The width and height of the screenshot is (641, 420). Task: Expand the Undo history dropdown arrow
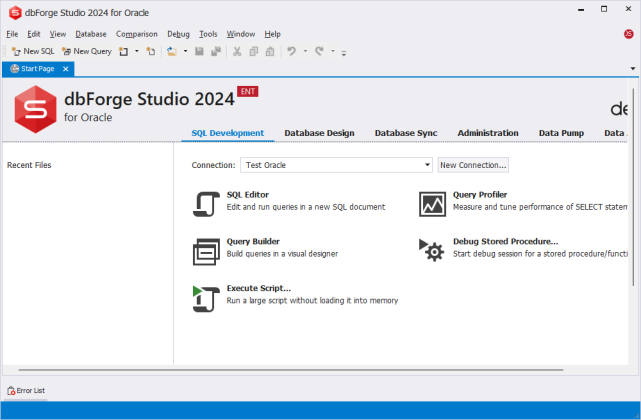pyautogui.click(x=304, y=51)
